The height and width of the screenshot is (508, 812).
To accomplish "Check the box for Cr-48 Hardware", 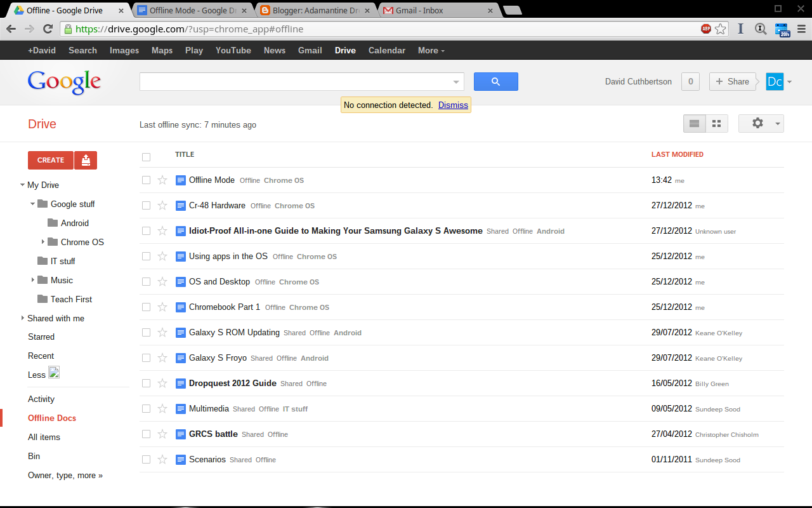I will coord(147,206).
